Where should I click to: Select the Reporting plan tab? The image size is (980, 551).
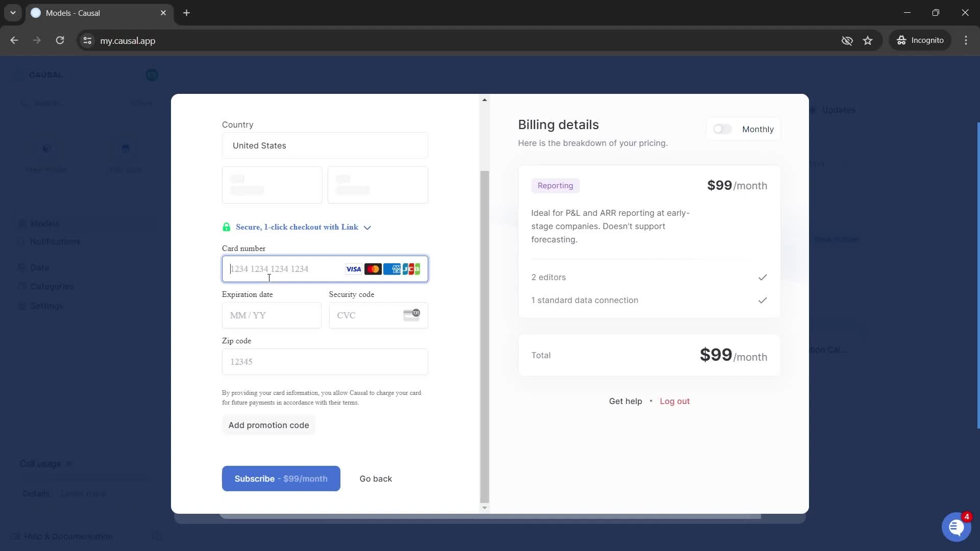pos(555,185)
